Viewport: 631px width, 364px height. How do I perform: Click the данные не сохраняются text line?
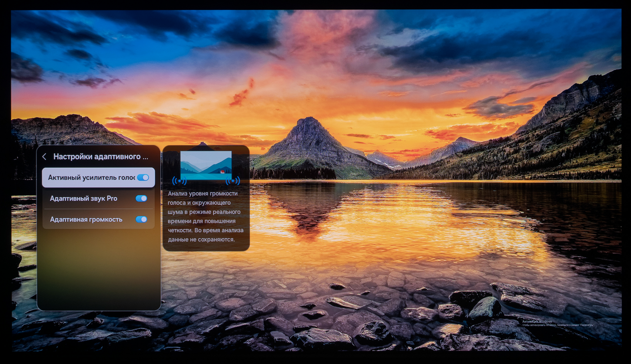(x=201, y=239)
